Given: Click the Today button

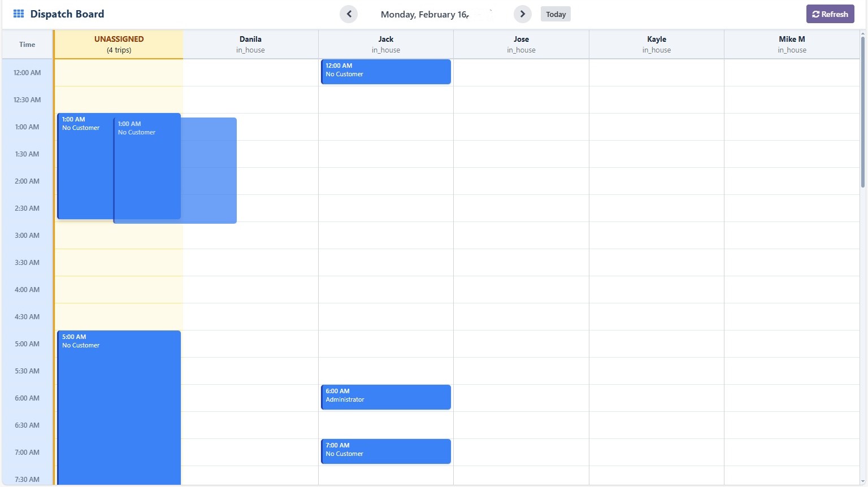Looking at the screenshot, I should click(x=555, y=14).
